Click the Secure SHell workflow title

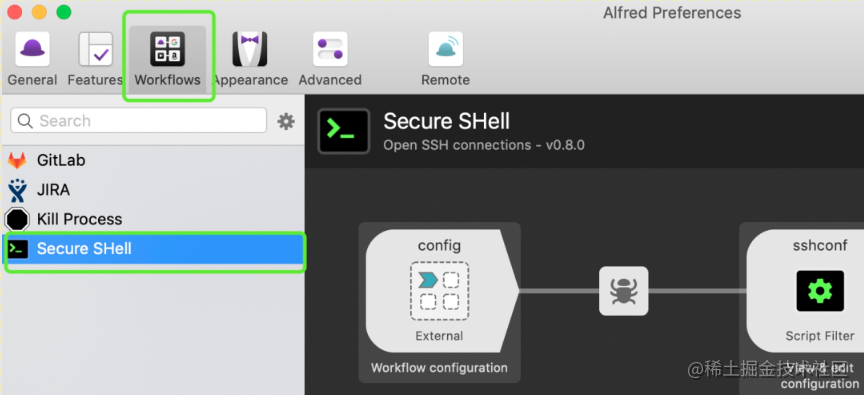(x=446, y=121)
